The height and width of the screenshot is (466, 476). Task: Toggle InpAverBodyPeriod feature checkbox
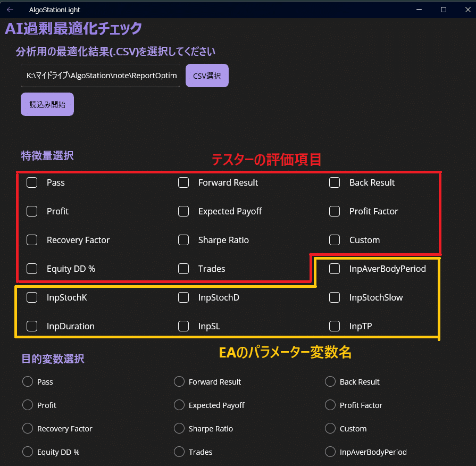pos(335,269)
